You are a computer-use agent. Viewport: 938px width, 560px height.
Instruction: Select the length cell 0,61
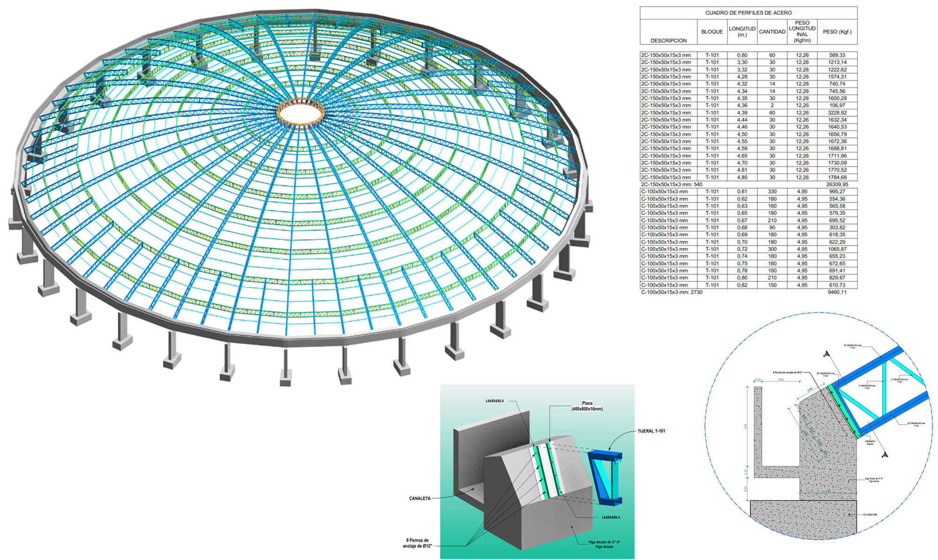(x=742, y=192)
